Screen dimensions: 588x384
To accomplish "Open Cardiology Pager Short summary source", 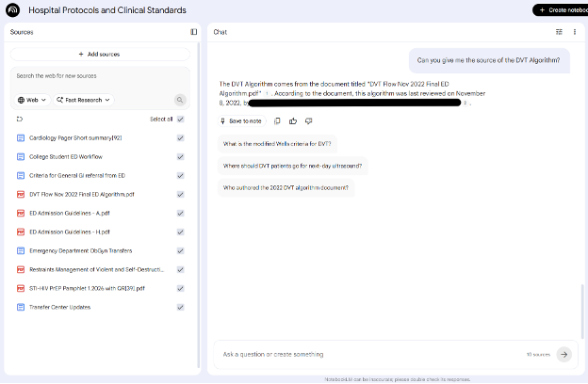I will click(x=75, y=137).
